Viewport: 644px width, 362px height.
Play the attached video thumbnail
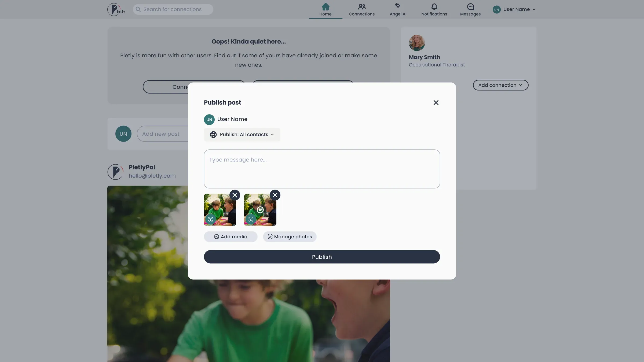click(x=260, y=210)
